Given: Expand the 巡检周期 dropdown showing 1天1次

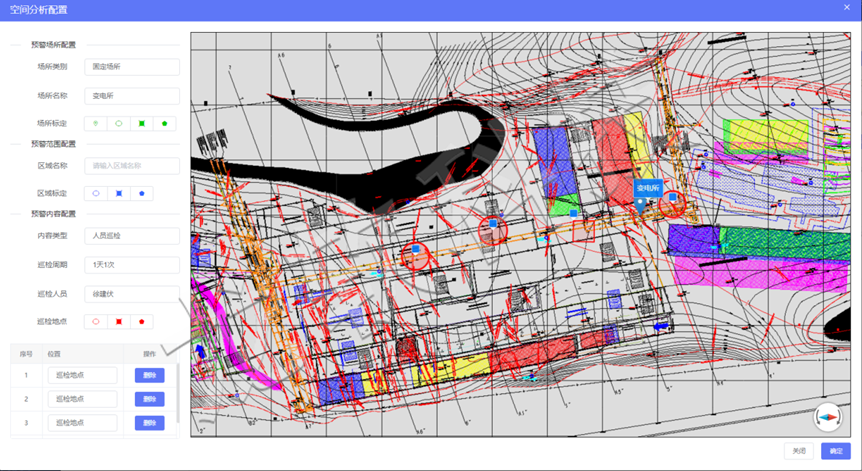Looking at the screenshot, I should [x=132, y=265].
